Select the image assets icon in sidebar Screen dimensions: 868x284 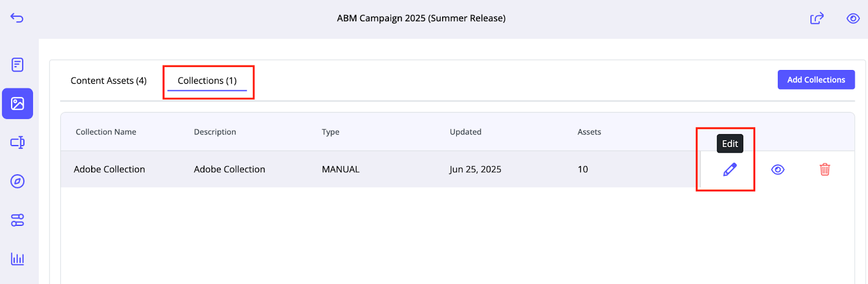point(17,104)
